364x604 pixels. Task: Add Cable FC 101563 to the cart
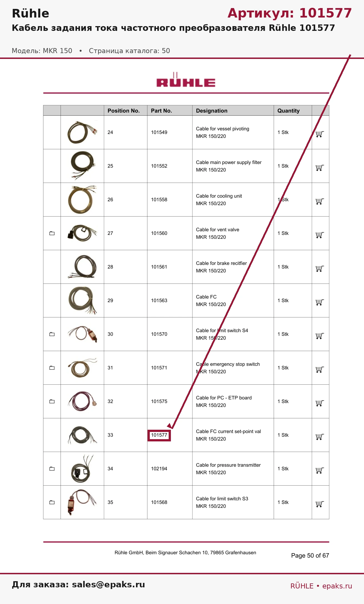[320, 302]
